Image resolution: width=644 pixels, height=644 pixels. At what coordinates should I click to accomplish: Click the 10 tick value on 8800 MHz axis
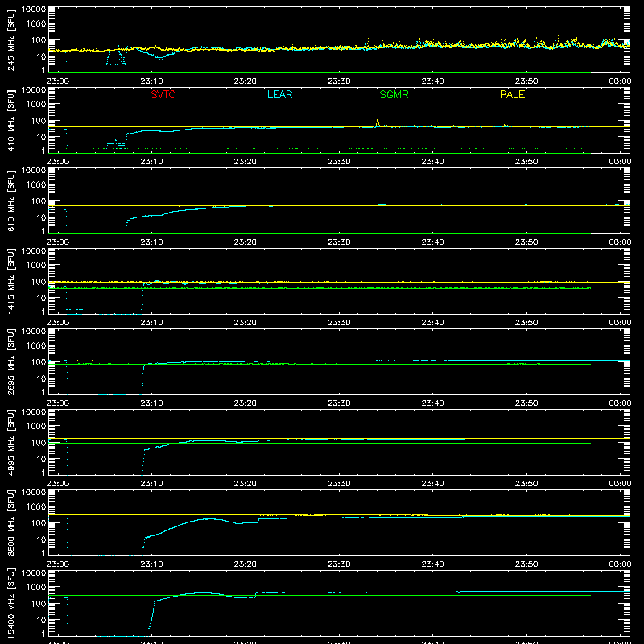coord(41,539)
